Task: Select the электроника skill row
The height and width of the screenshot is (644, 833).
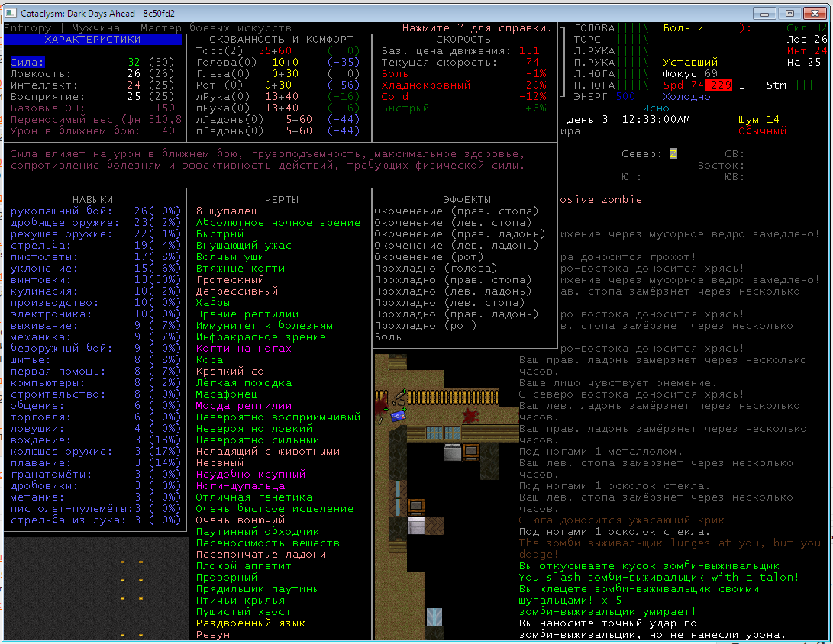Action: [x=95, y=314]
